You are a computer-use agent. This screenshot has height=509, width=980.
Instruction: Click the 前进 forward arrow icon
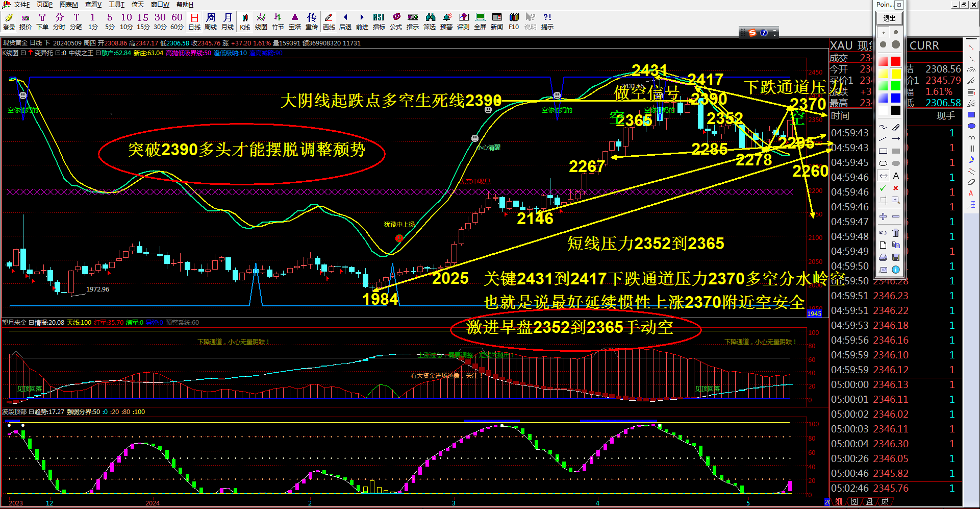pyautogui.click(x=362, y=21)
